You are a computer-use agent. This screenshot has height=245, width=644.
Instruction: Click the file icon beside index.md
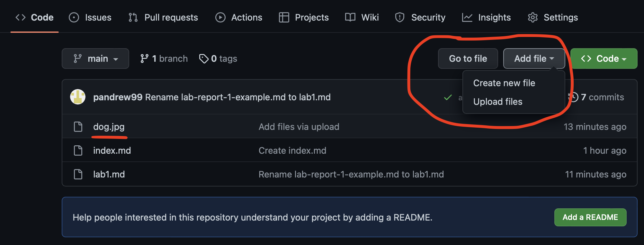[78, 150]
